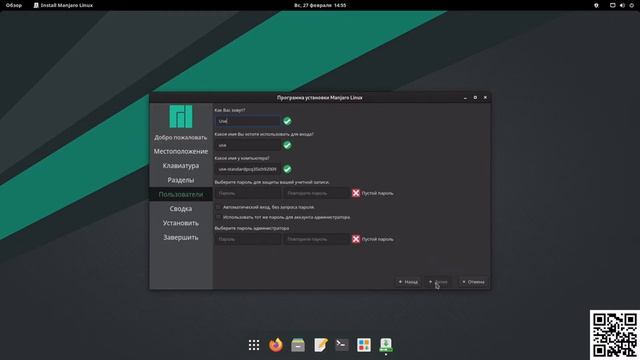
Task: Click red X next to administrator password
Action: pos(356,239)
